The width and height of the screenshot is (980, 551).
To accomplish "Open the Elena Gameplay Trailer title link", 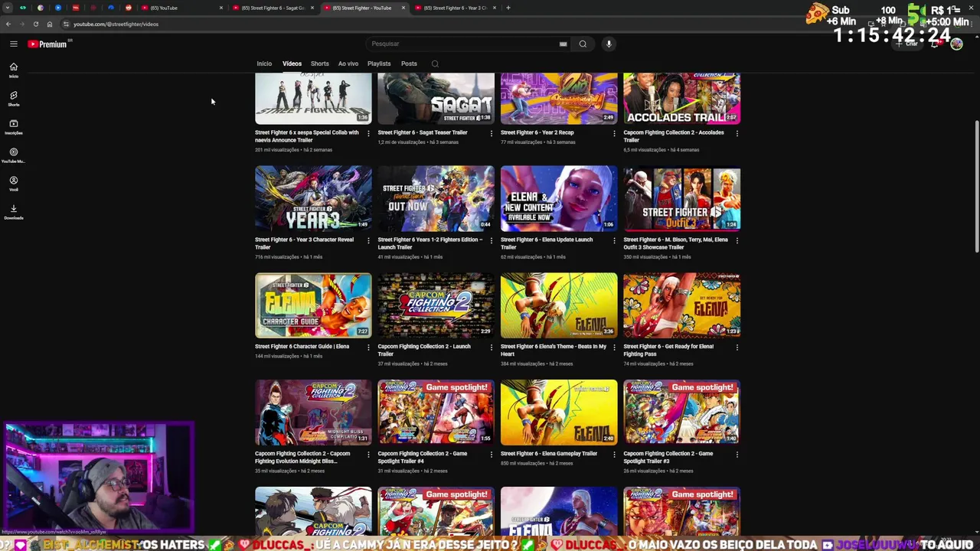I will coord(549,454).
